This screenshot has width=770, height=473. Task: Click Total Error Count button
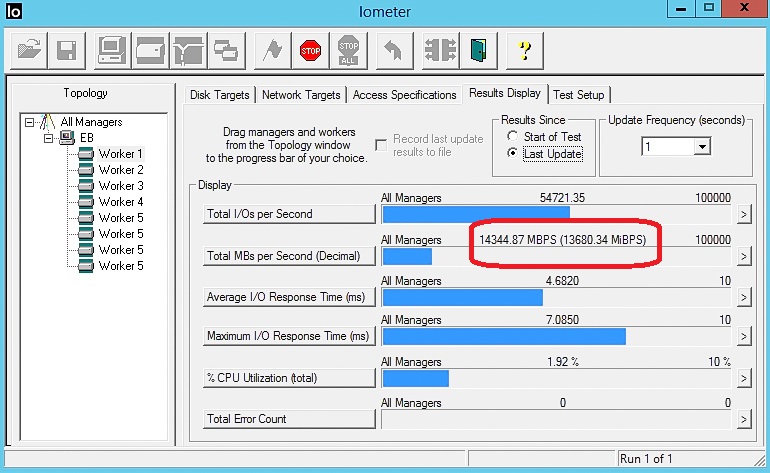pos(289,419)
